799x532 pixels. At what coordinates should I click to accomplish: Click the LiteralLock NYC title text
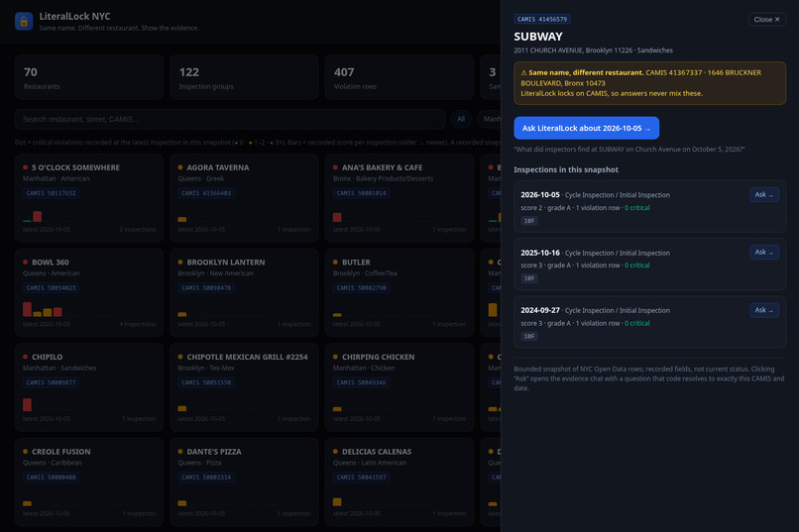(74, 16)
